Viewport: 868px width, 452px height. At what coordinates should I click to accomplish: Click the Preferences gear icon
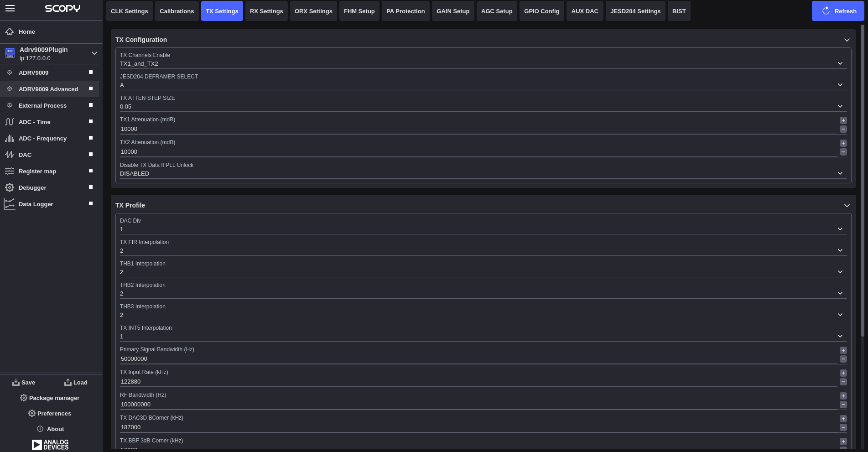click(32, 413)
